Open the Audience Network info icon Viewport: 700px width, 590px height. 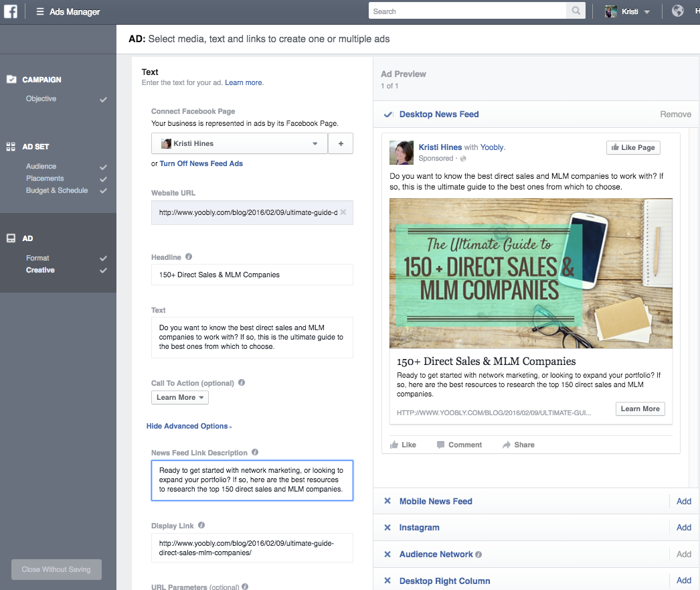click(478, 555)
